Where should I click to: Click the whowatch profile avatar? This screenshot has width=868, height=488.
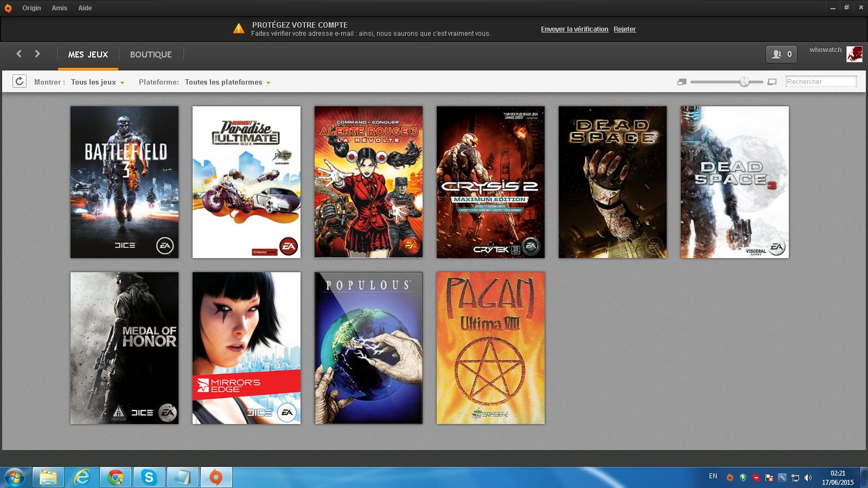coord(854,54)
